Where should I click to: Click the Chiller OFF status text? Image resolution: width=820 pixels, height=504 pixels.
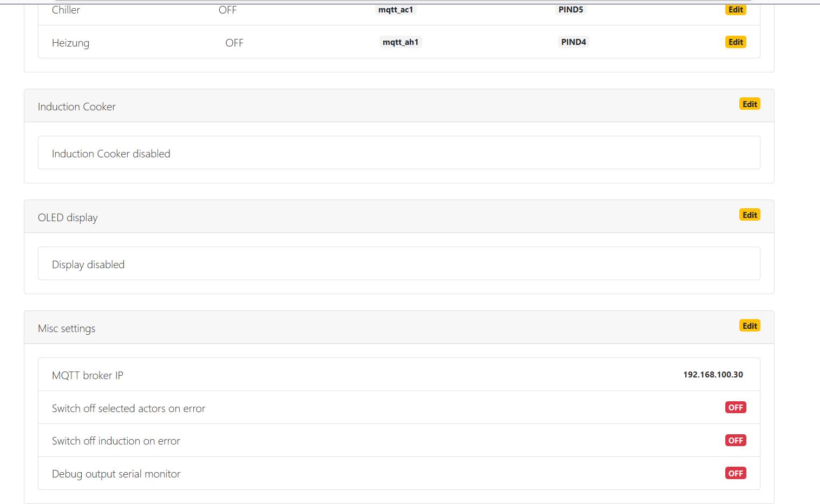[x=227, y=10]
